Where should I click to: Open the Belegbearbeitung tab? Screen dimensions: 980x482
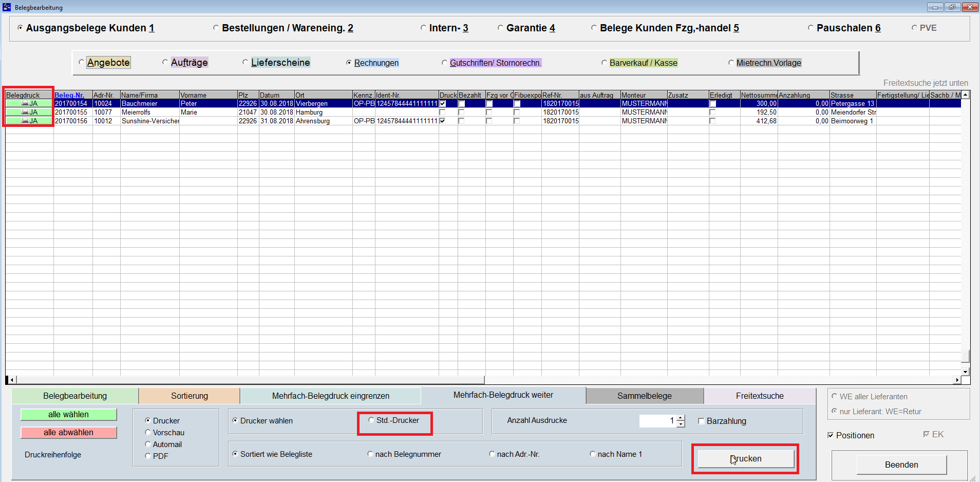point(75,396)
